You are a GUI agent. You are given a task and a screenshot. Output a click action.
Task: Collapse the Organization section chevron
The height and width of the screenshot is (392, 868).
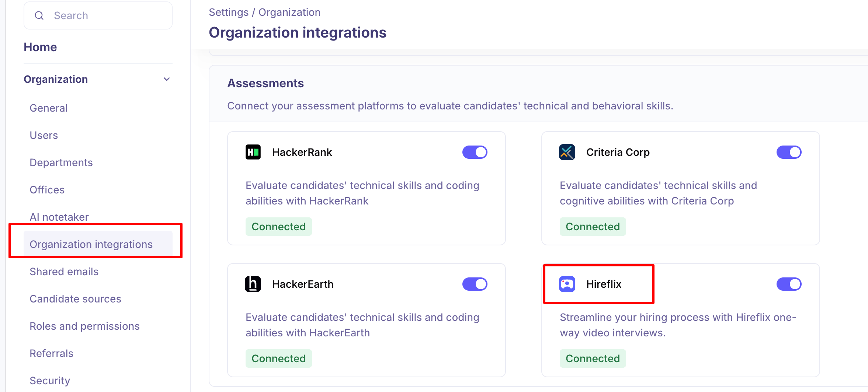[x=167, y=79]
